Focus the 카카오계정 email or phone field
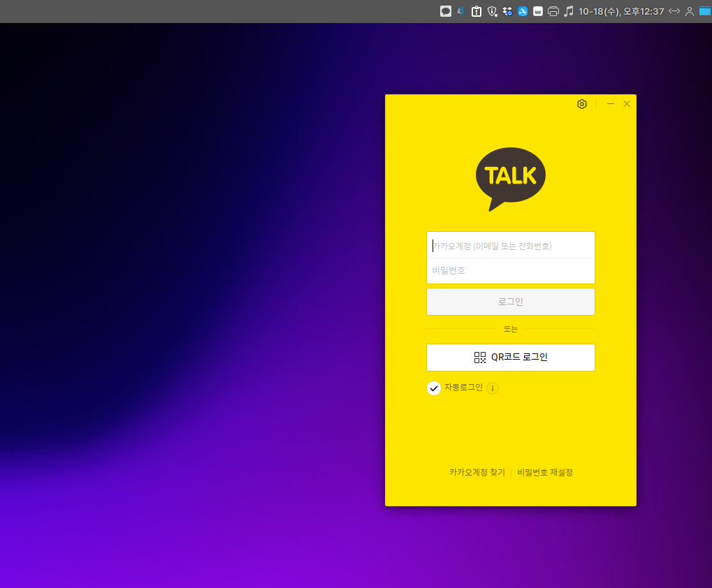 [511, 246]
